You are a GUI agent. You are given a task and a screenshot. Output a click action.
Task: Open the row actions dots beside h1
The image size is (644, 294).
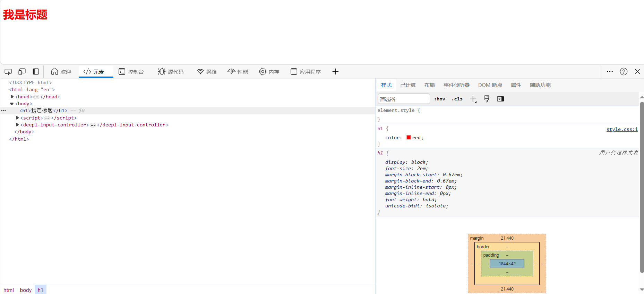[x=3, y=110]
